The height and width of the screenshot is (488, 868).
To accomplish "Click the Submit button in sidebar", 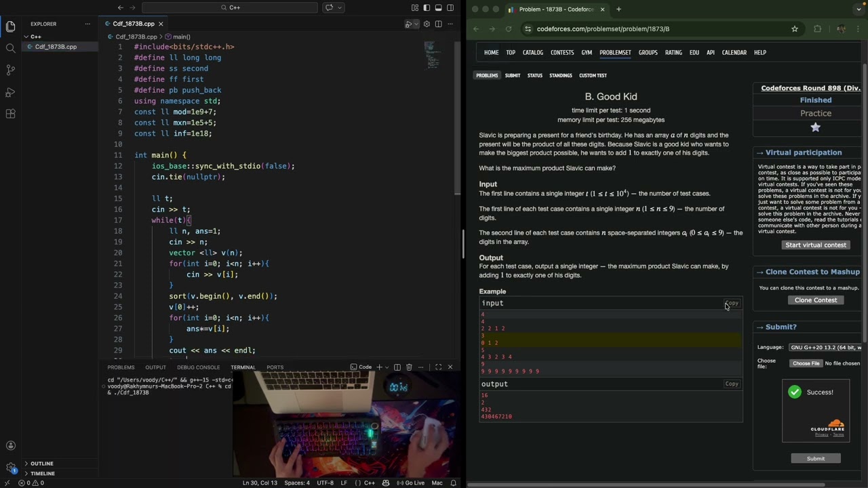I will pos(816,459).
